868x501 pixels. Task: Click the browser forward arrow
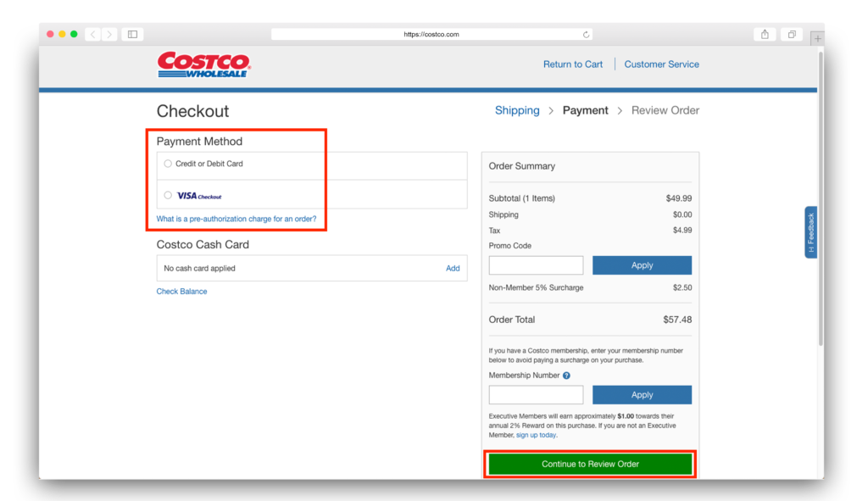[x=109, y=34]
